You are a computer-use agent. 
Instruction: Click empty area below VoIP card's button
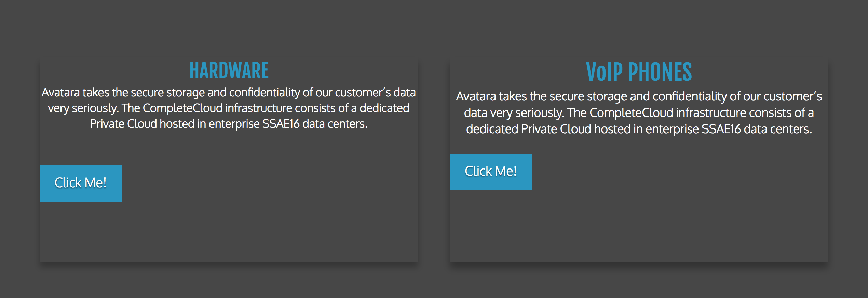click(639, 226)
